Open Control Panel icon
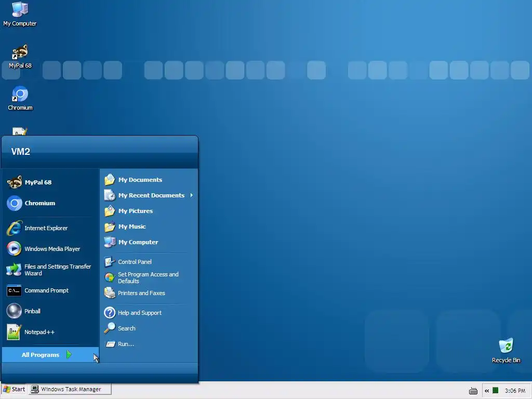This screenshot has height=399, width=532. click(x=110, y=262)
